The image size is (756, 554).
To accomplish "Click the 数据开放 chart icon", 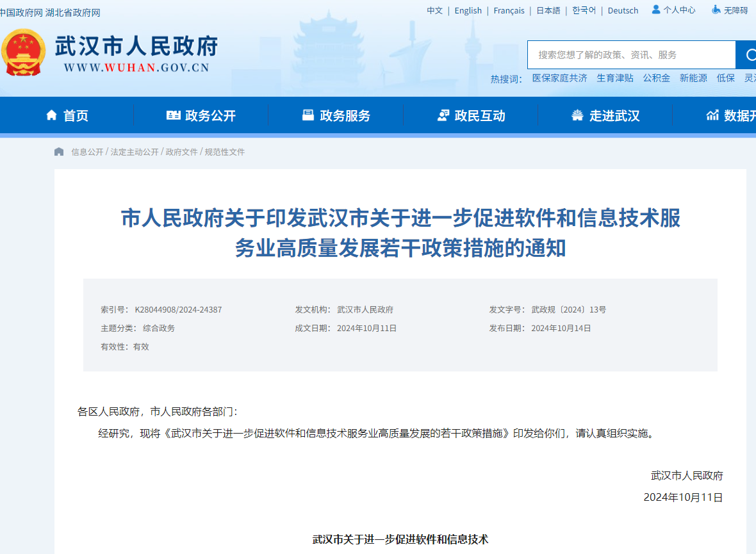I will [712, 115].
